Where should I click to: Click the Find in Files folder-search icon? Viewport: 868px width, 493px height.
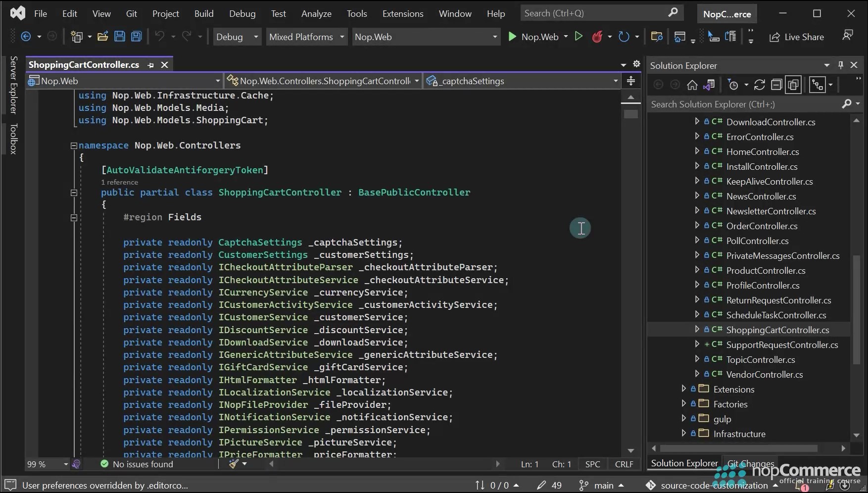click(x=657, y=37)
